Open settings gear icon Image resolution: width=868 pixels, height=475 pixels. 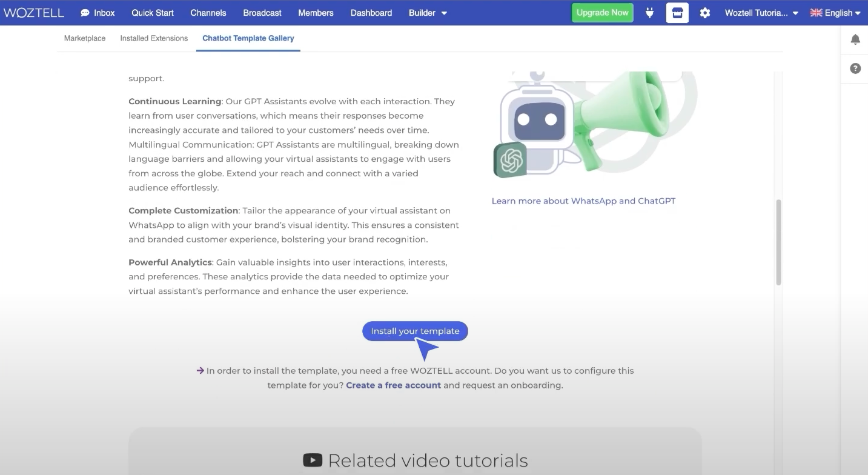705,13
